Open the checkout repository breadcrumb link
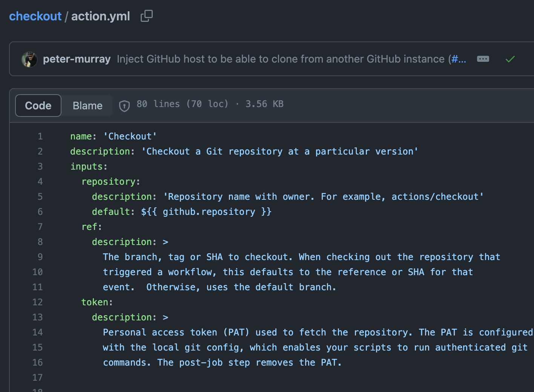The image size is (534, 392). tap(35, 16)
